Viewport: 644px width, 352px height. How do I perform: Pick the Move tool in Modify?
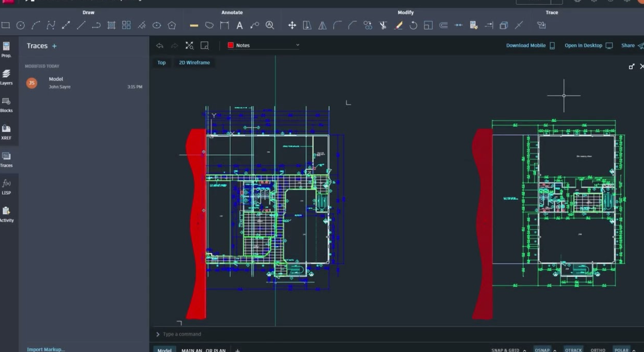(292, 26)
